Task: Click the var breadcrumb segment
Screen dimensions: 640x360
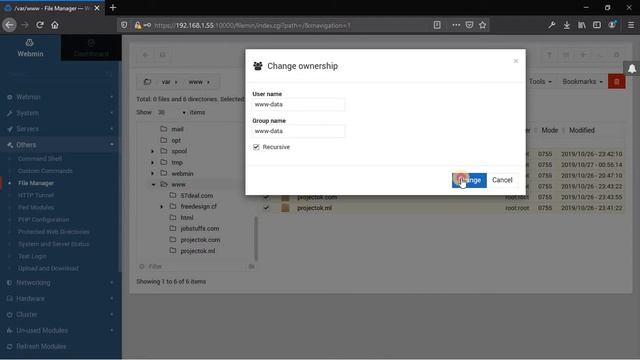Action: [166, 82]
